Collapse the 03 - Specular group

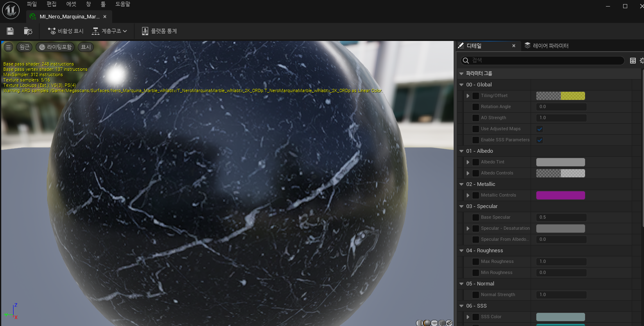461,206
